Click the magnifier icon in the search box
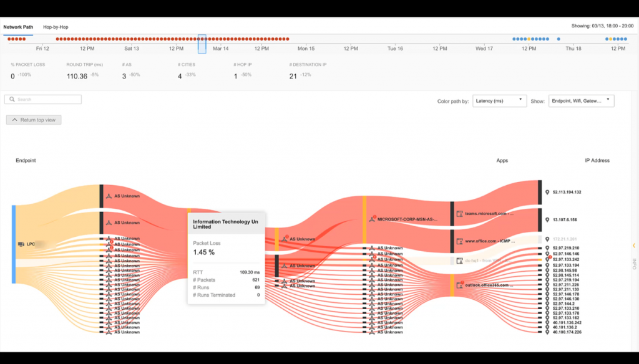 pos(12,99)
